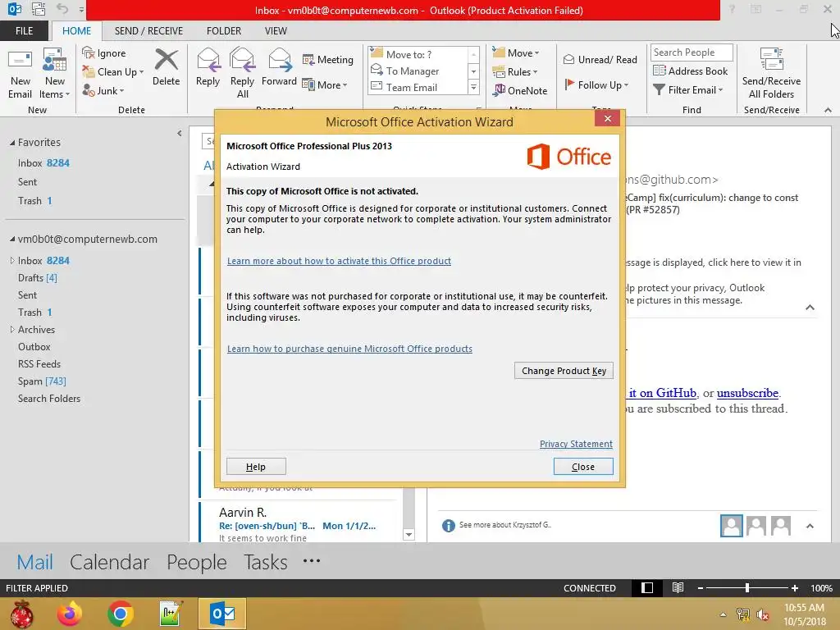Click Send/Receive in Quick Access Toolbar
Viewport: 840px width, 630px height.
pyautogui.click(x=39, y=9)
